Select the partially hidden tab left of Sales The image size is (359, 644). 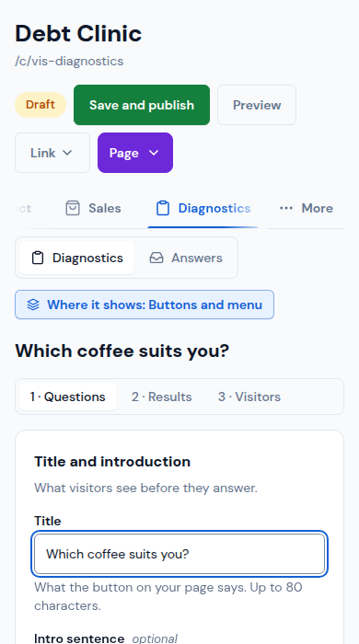click(23, 208)
